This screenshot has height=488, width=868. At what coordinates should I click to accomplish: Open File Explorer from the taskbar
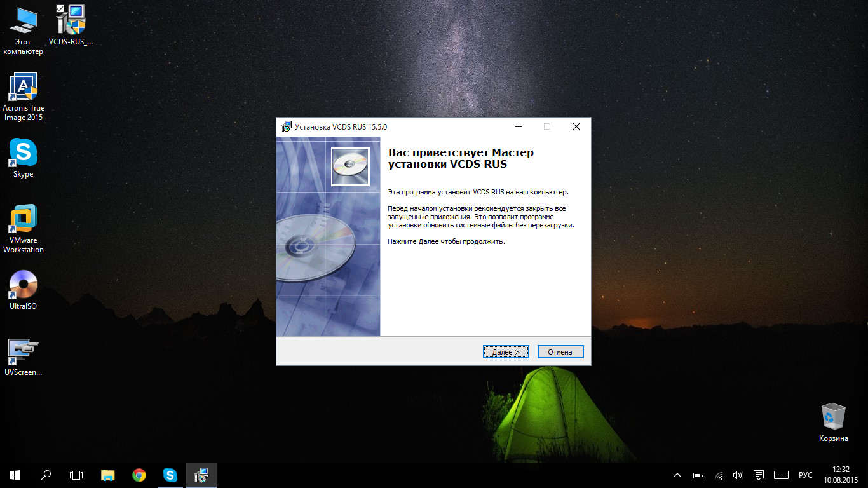(x=108, y=475)
